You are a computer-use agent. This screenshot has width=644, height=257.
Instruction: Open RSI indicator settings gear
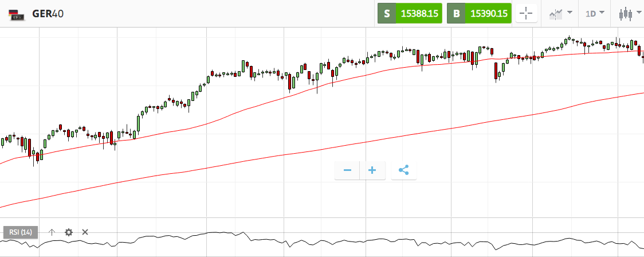[69, 232]
